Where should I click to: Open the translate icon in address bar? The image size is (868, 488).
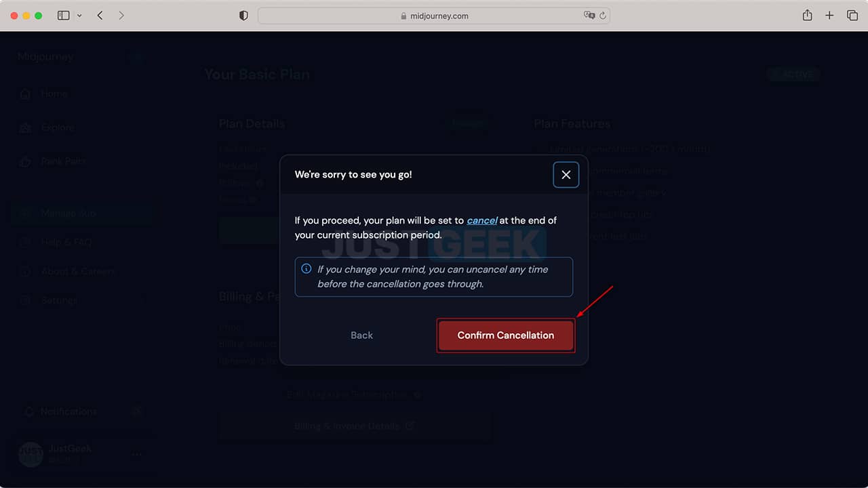tap(589, 16)
